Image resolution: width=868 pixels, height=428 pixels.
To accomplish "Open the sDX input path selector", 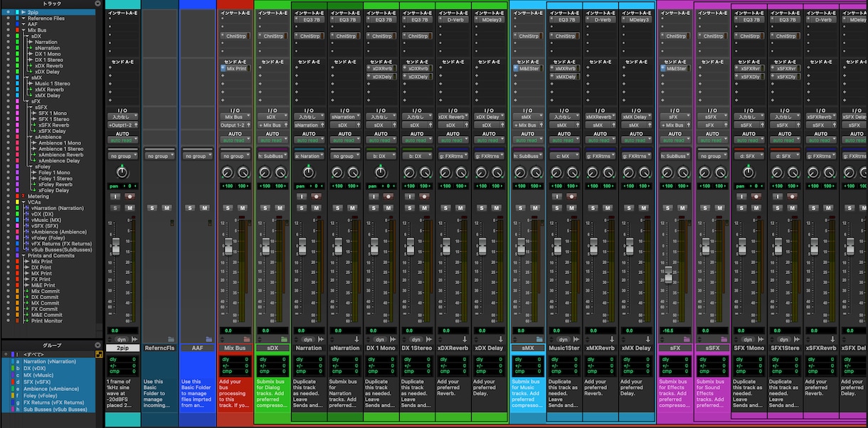I will 272,116.
